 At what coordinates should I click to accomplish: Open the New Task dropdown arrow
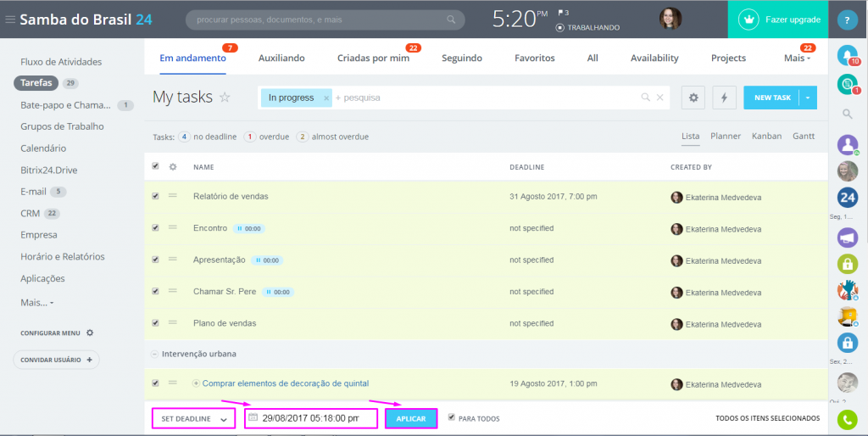click(x=808, y=98)
